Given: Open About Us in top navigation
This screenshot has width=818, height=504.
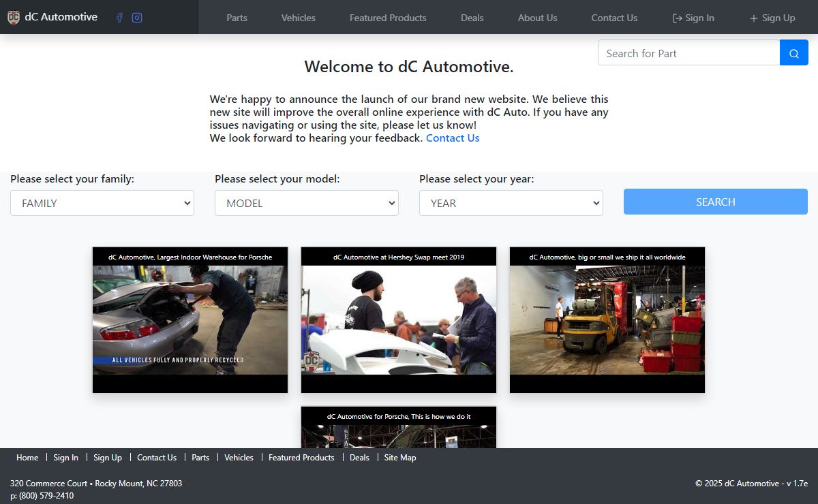Looking at the screenshot, I should (x=537, y=18).
